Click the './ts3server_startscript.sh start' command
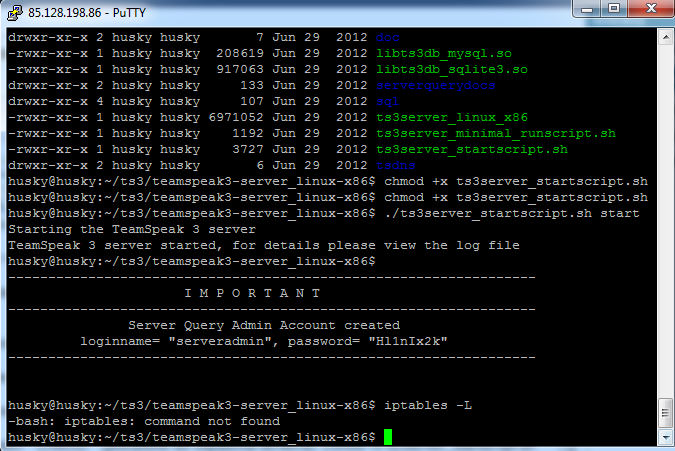The width and height of the screenshot is (675, 451). (512, 213)
